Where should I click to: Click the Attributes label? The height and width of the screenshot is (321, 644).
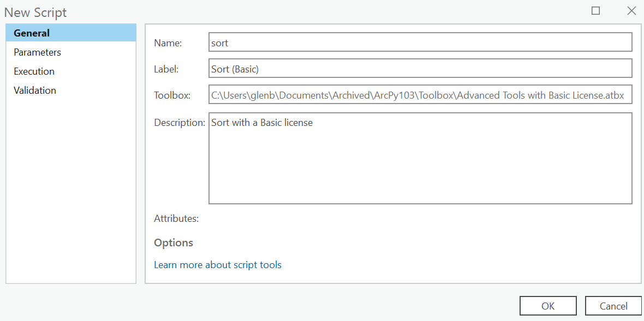(176, 219)
